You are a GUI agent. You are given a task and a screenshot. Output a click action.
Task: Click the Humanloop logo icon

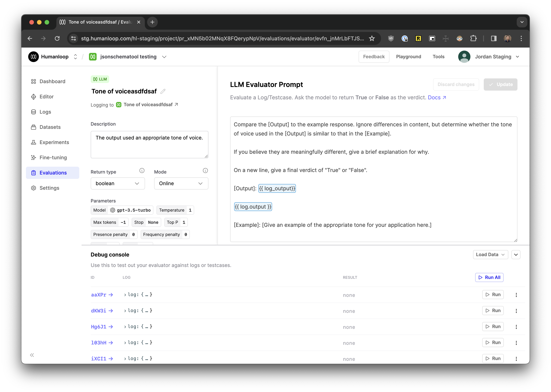click(34, 57)
